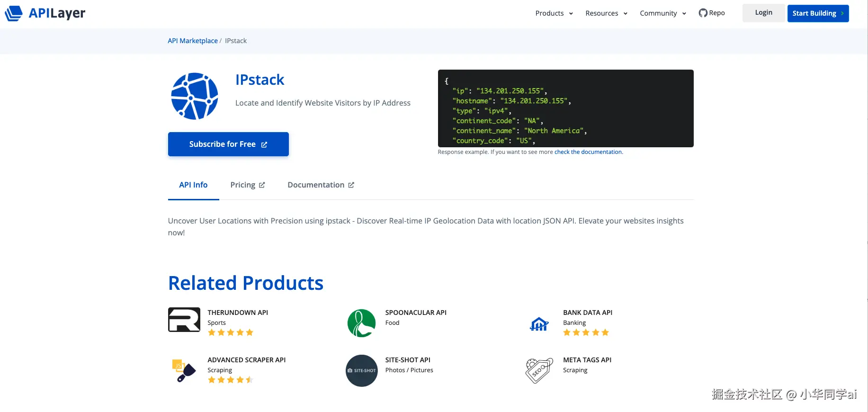Screen dimensions: 868x412
Task: Click TheRundown API logo icon
Action: tap(184, 320)
